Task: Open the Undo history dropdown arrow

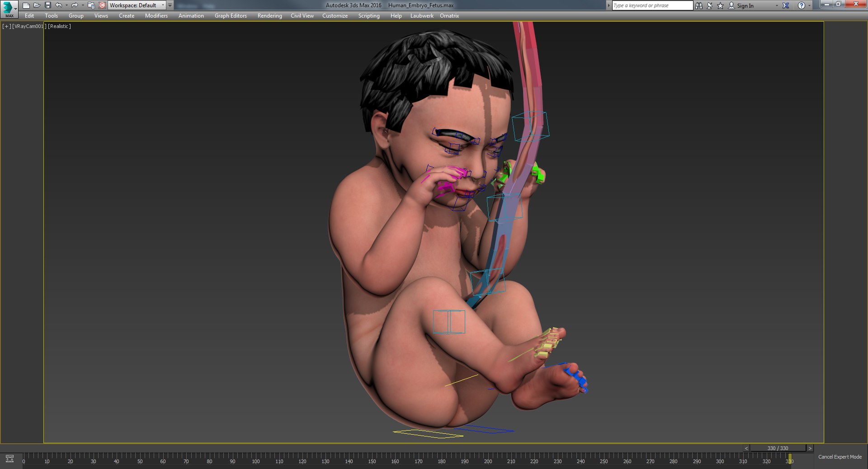Action: point(66,5)
